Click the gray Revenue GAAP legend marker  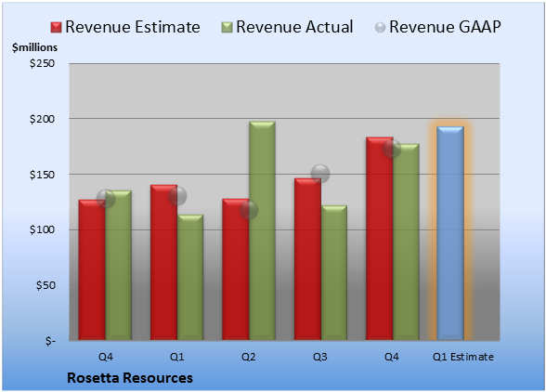(x=381, y=28)
